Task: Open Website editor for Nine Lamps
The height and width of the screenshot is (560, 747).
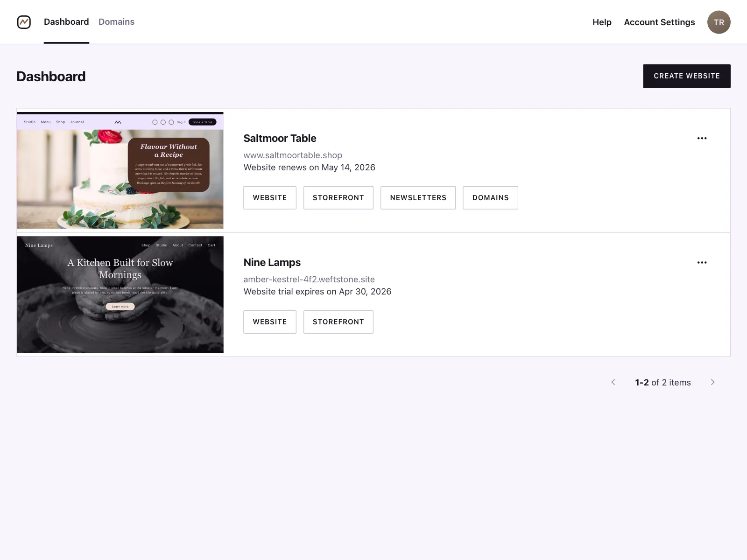Action: coord(270,322)
